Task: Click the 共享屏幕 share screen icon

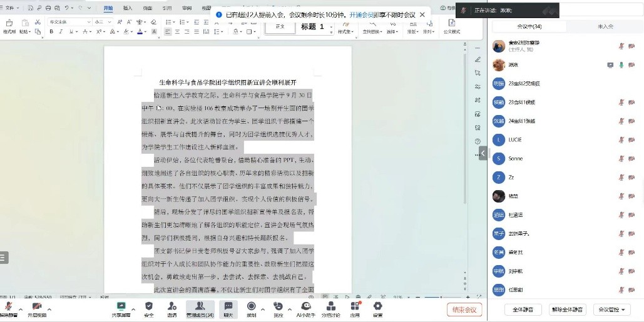Action: 121,306
